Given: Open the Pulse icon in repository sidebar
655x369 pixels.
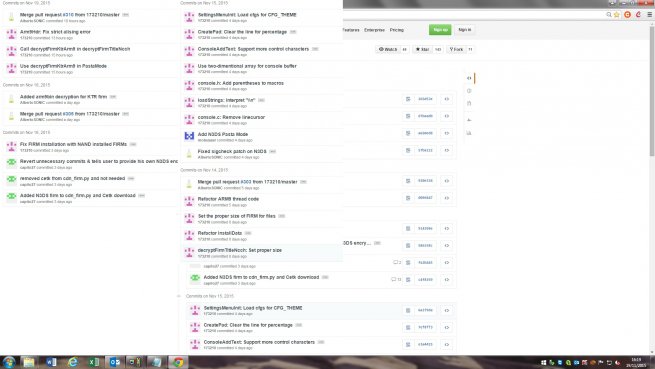Looking at the screenshot, I should [469, 120].
